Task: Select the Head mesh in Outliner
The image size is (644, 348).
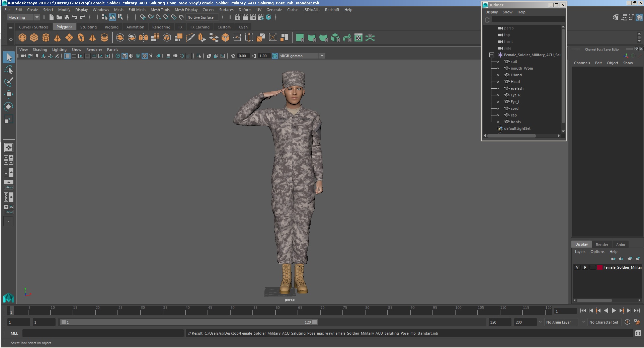Action: point(515,82)
